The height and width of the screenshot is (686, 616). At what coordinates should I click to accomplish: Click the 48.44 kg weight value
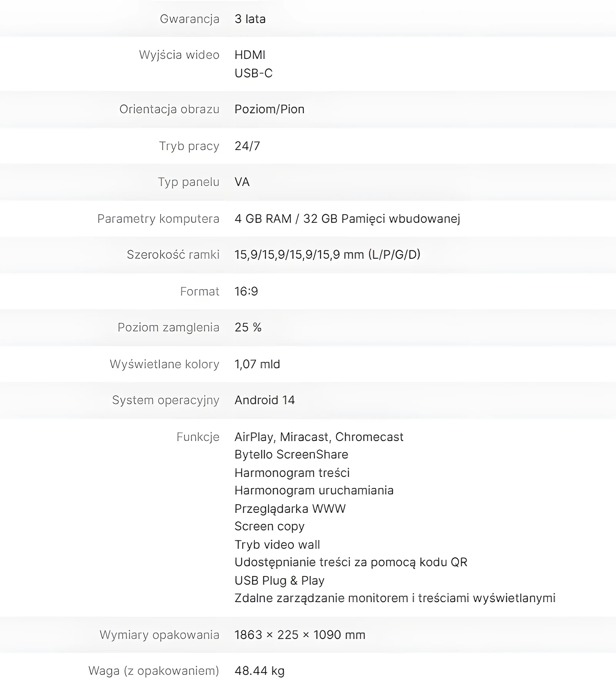[259, 671]
